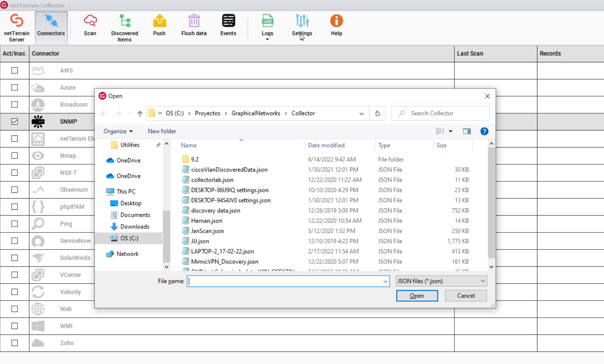Sort files by Date modified column

[326, 145]
